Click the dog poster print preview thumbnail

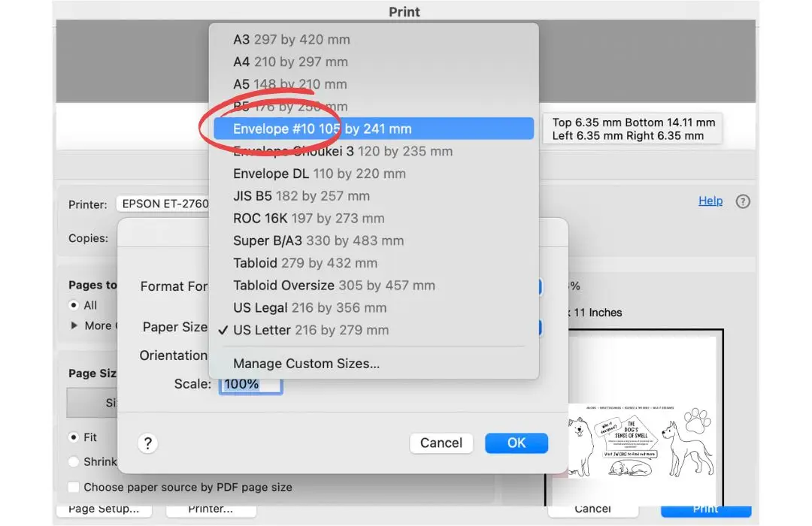pyautogui.click(x=641, y=440)
